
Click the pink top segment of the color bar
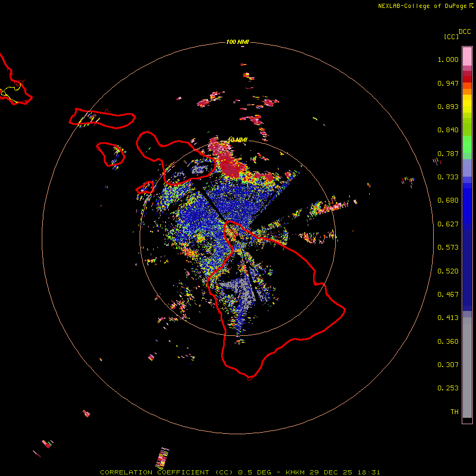467,57
